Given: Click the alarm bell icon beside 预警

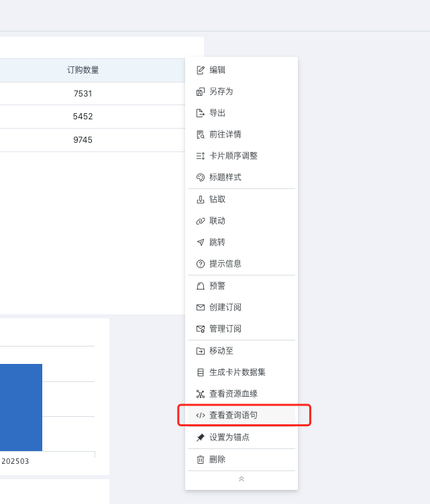Looking at the screenshot, I should click(x=201, y=286).
